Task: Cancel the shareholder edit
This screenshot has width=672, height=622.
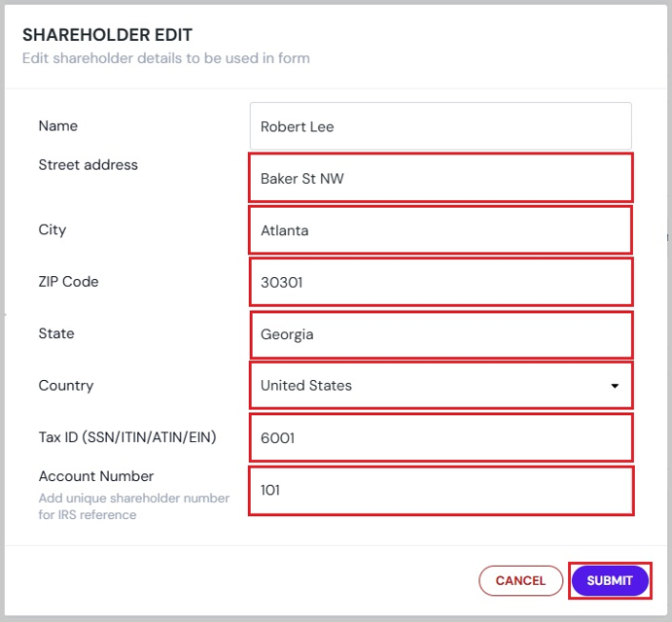Action: coord(520,580)
